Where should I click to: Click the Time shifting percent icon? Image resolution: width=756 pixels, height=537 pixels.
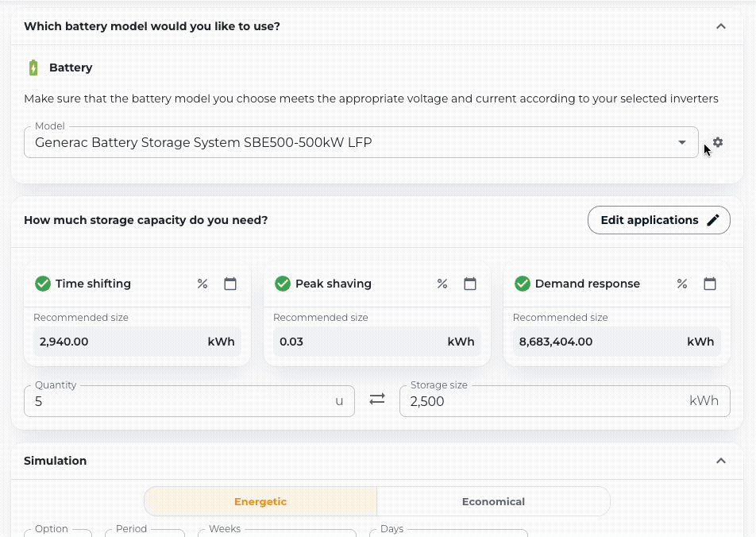202,284
